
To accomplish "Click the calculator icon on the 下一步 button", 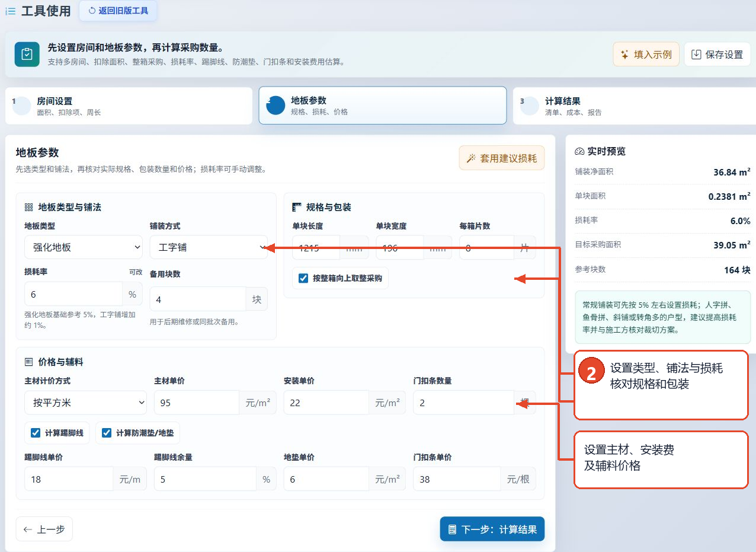I will [453, 529].
